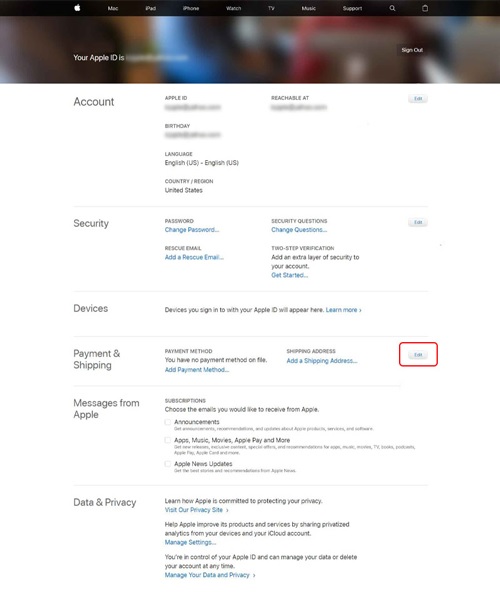Go to the iPhone navigation item

click(x=191, y=8)
